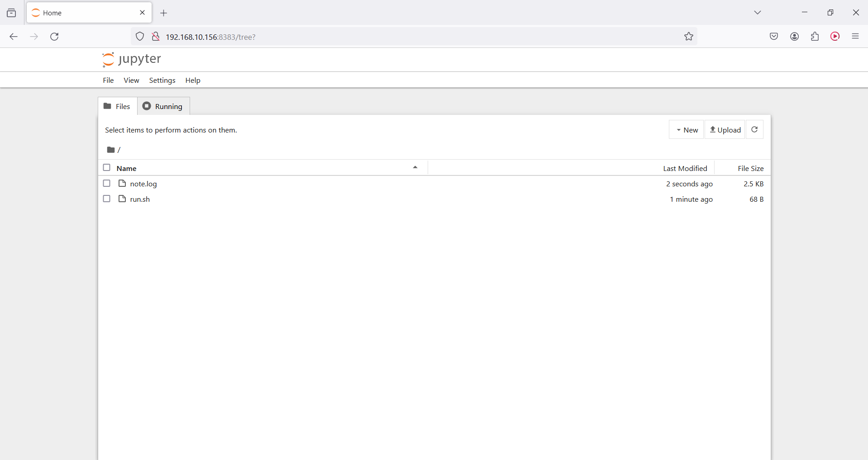Click the red circular extension icon
The width and height of the screenshot is (868, 460).
coord(835,37)
